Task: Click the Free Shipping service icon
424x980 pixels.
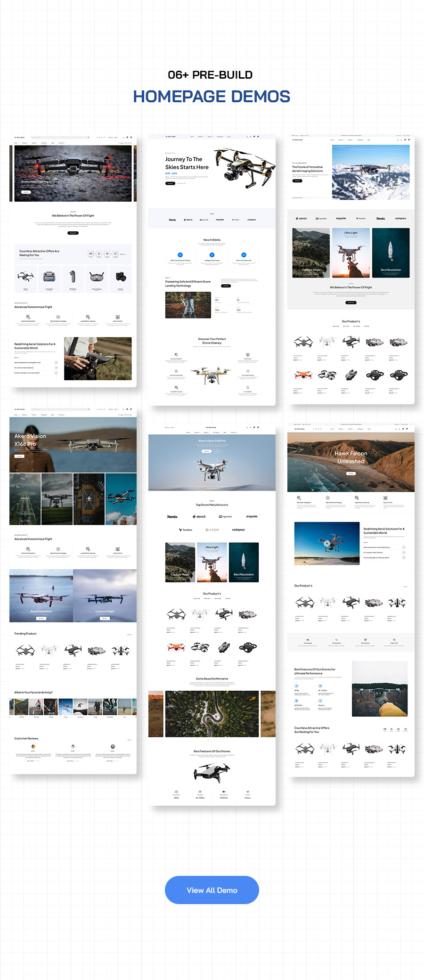Action: tap(308, 640)
